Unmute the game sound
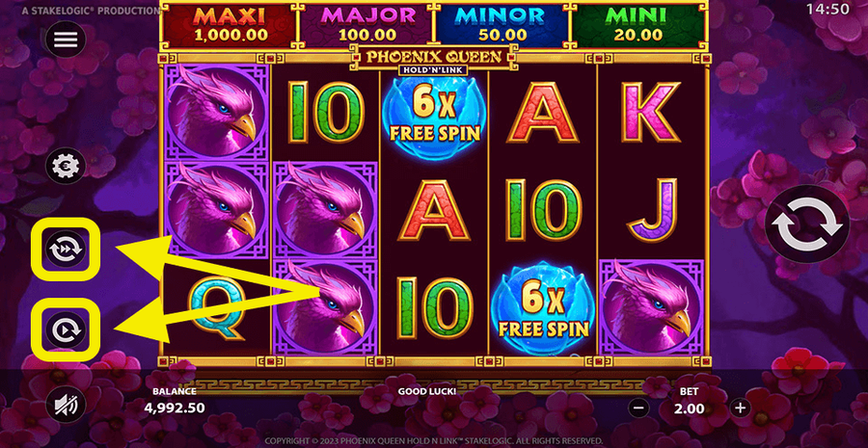This screenshot has height=448, width=868. tap(66, 405)
